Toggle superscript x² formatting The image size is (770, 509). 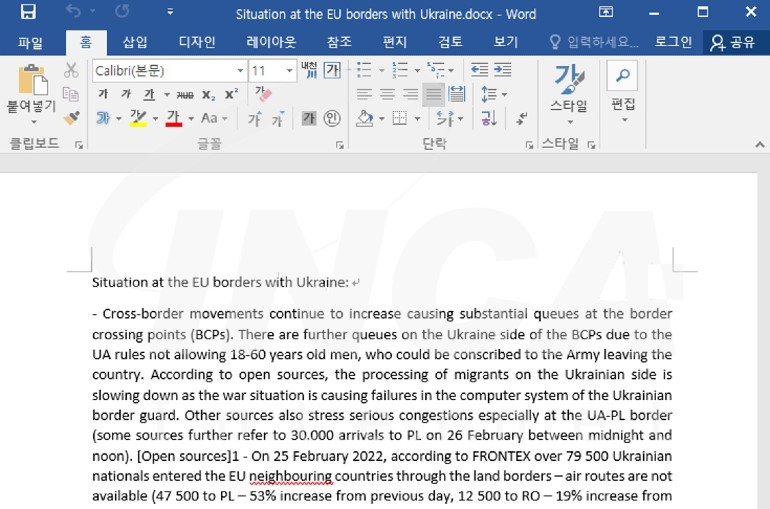click(x=231, y=95)
